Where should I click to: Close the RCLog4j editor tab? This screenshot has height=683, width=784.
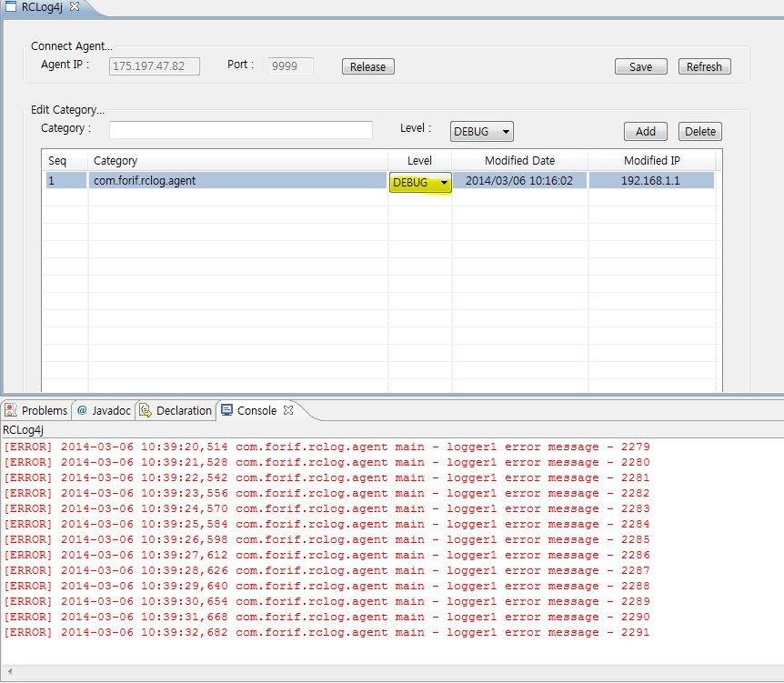click(75, 6)
